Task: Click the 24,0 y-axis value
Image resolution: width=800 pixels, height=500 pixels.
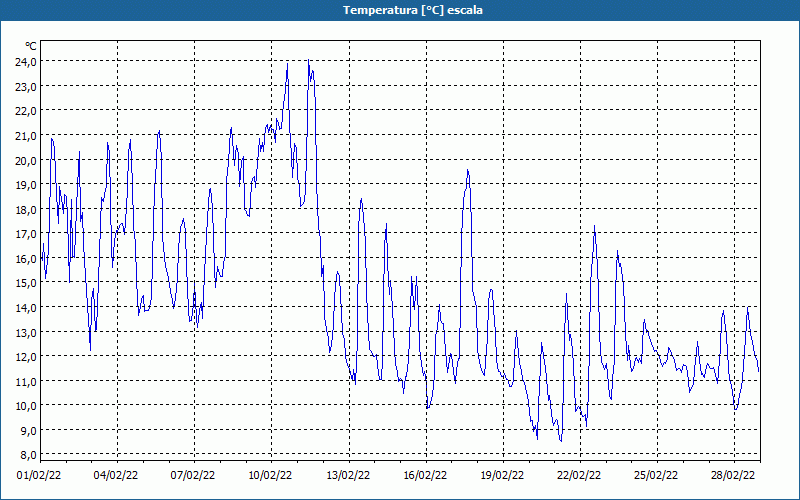Action: tap(27, 61)
